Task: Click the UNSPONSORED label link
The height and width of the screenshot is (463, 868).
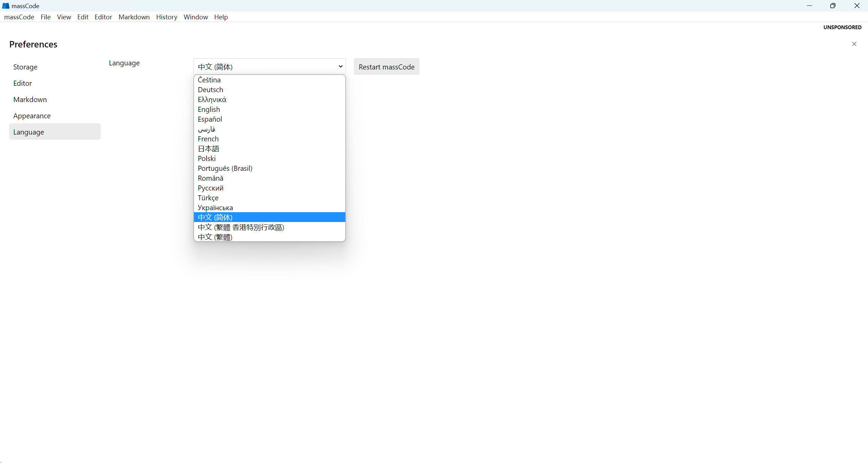Action: click(842, 27)
